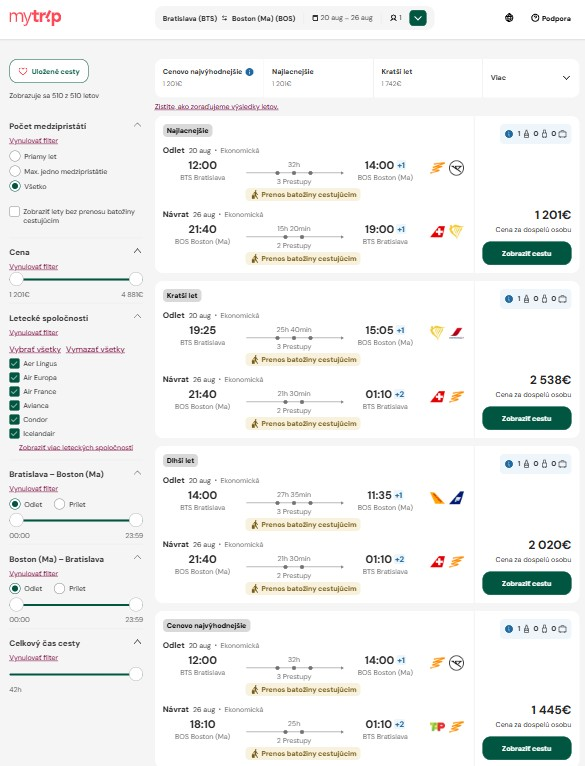
Task: Click the heart icon in Uložené cesty
Action: [23, 71]
